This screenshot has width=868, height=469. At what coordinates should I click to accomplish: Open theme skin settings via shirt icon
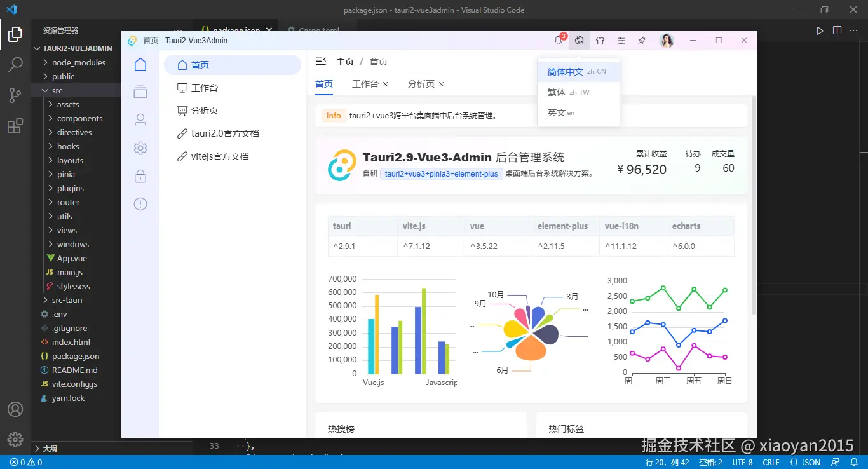(x=600, y=40)
